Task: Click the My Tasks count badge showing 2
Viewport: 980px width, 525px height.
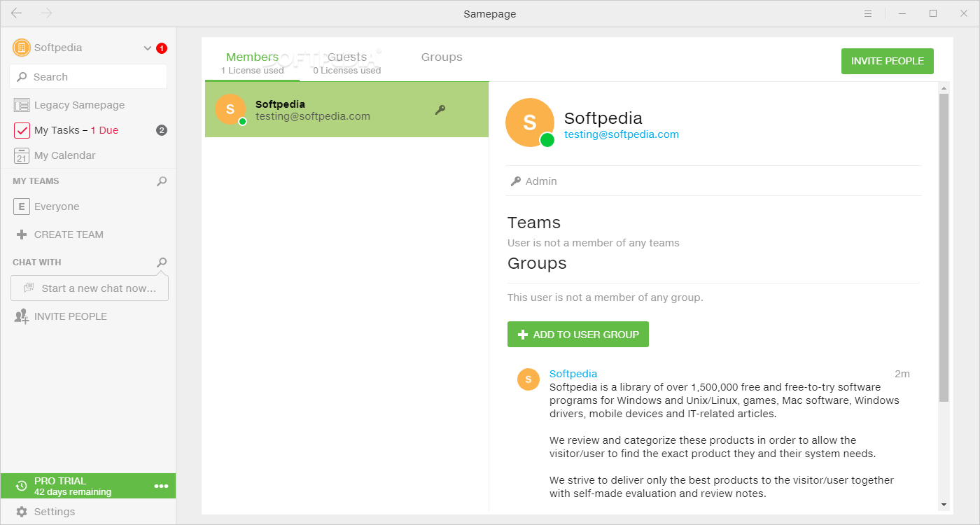Action: [x=162, y=130]
